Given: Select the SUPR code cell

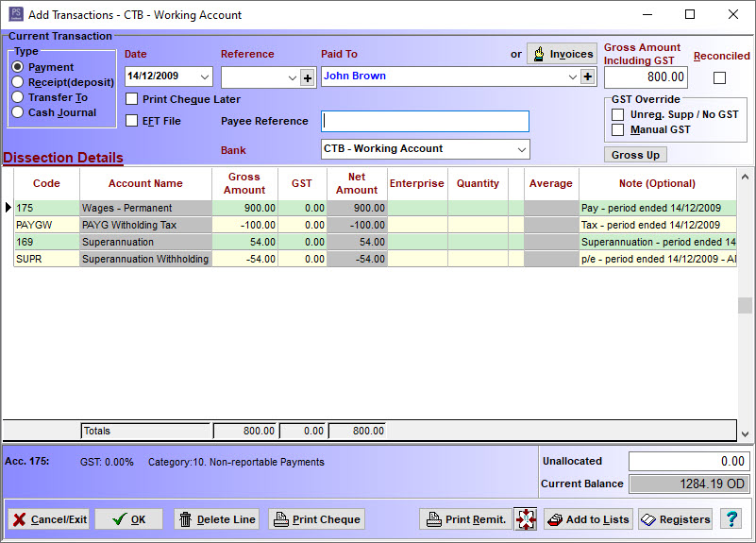Looking at the screenshot, I should pos(46,259).
